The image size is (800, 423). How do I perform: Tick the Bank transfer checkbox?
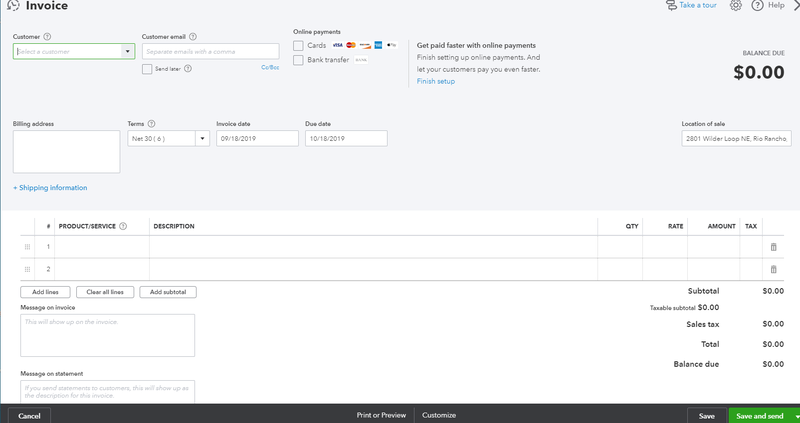pos(298,60)
